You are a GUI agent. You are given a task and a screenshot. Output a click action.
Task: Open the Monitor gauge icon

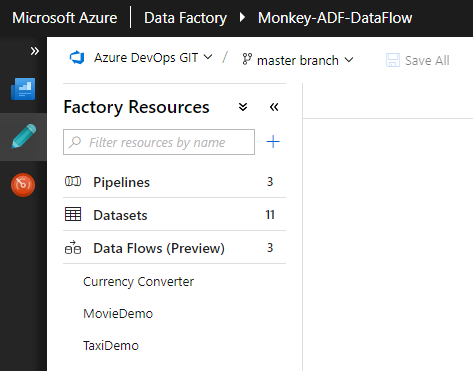[x=23, y=185]
